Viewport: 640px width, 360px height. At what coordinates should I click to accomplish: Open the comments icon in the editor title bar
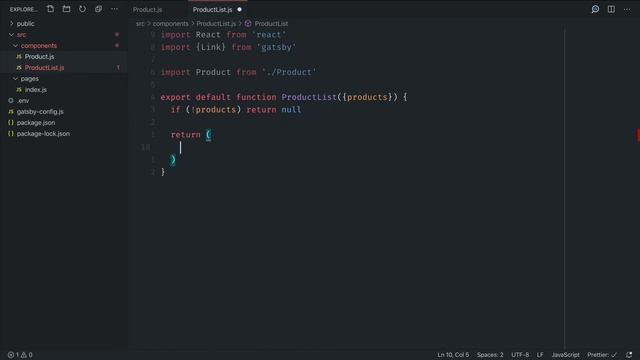595,9
